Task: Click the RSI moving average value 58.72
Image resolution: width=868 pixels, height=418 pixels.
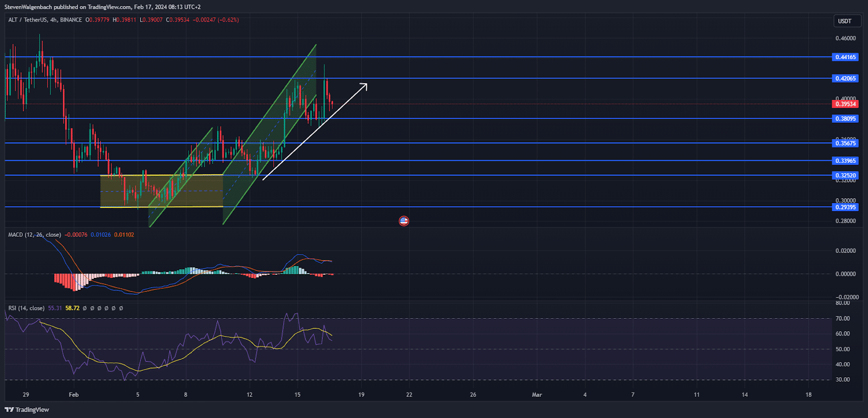Action: click(x=73, y=308)
